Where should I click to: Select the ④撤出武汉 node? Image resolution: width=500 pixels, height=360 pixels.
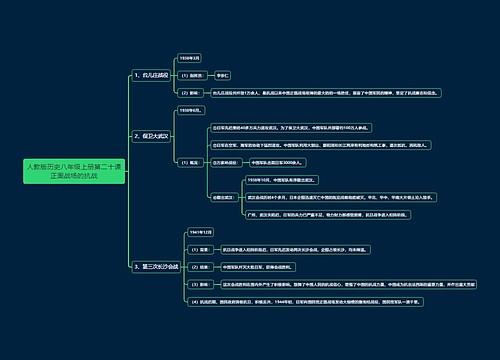click(x=224, y=197)
